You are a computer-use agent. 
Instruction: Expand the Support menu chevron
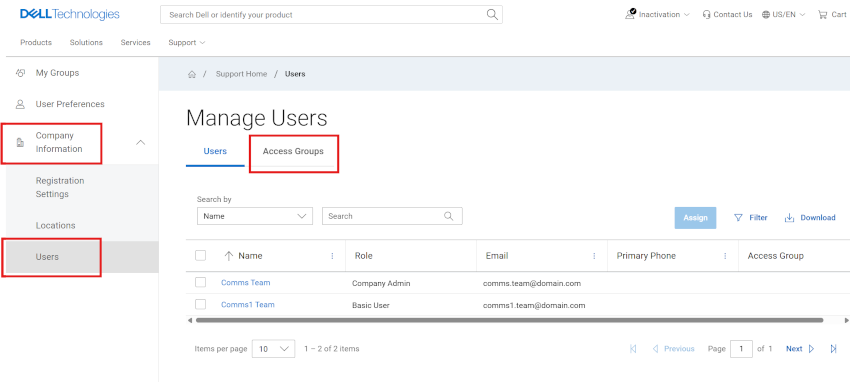click(x=202, y=42)
